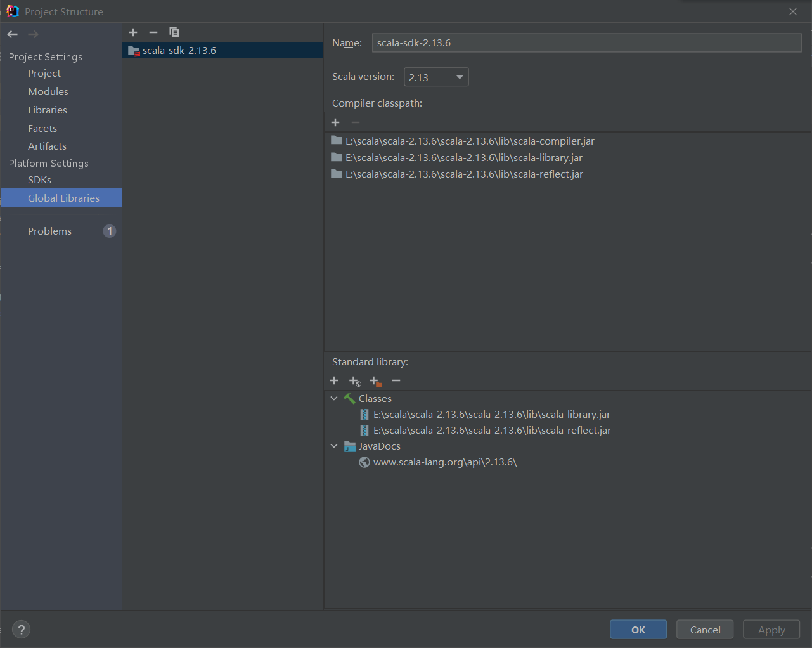
Task: Remove standard library entry minus icon
Action: (396, 380)
